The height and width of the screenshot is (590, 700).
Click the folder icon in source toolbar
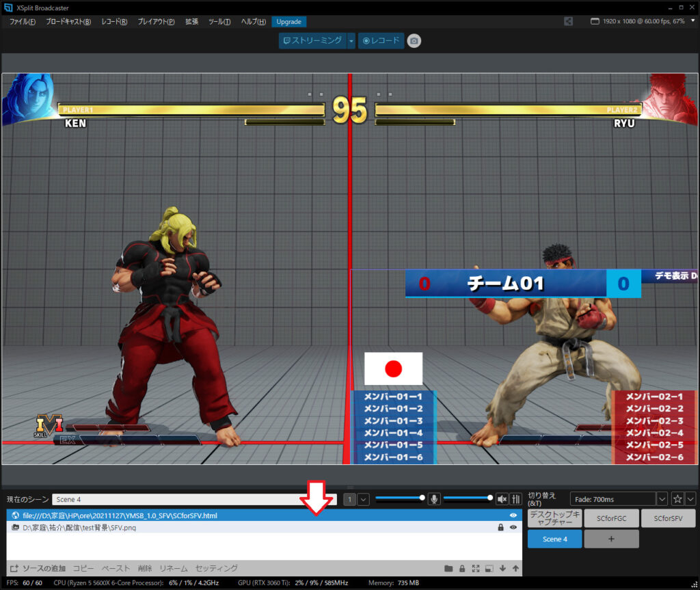click(448, 568)
